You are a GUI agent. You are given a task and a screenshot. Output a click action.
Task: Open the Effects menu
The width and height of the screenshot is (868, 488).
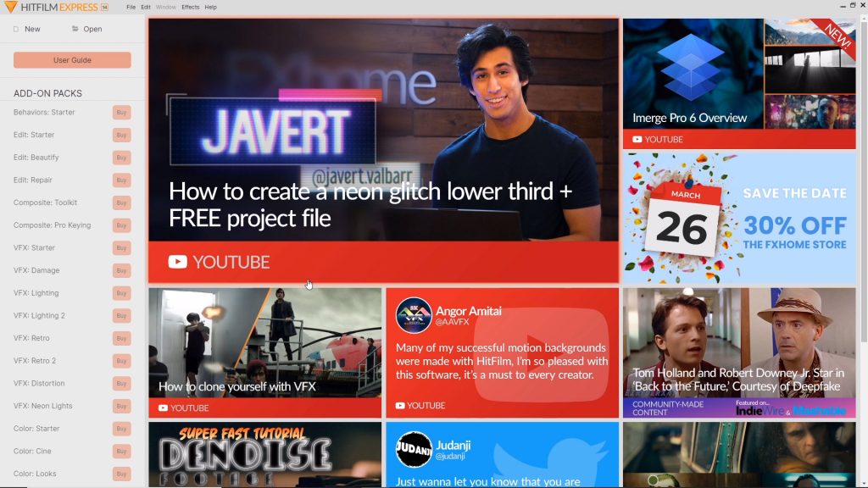(x=191, y=7)
